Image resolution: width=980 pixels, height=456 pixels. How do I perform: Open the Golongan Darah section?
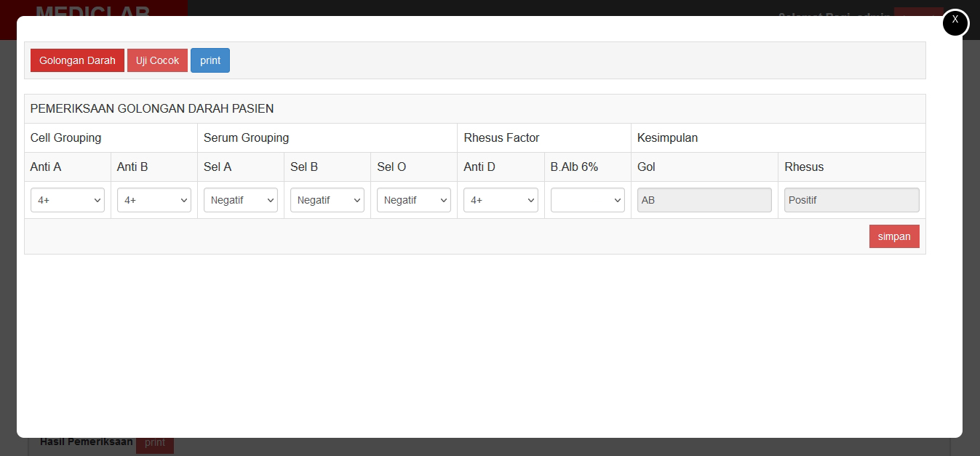tap(77, 60)
